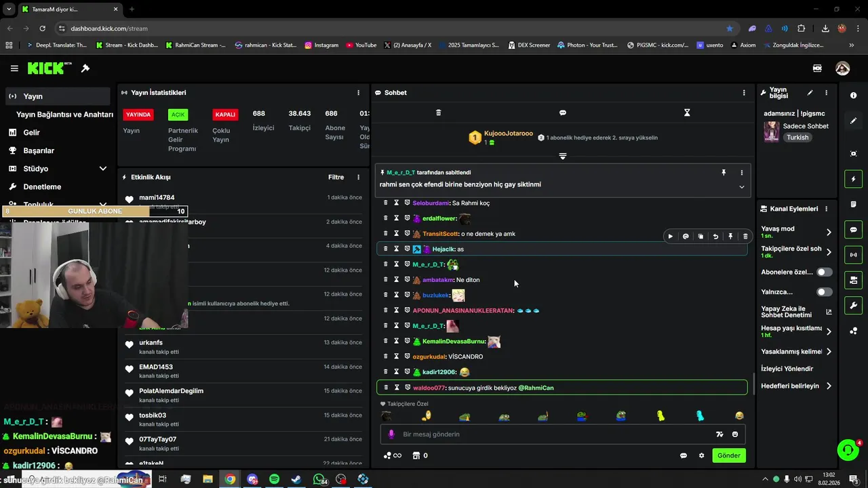
Task: Open Steam from the Windows taskbar
Action: pyautogui.click(x=296, y=479)
